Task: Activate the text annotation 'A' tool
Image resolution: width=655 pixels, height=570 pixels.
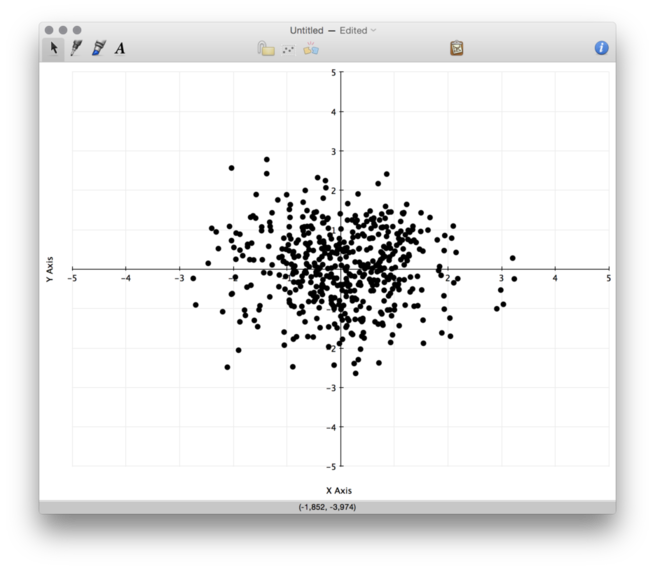Action: (x=120, y=48)
